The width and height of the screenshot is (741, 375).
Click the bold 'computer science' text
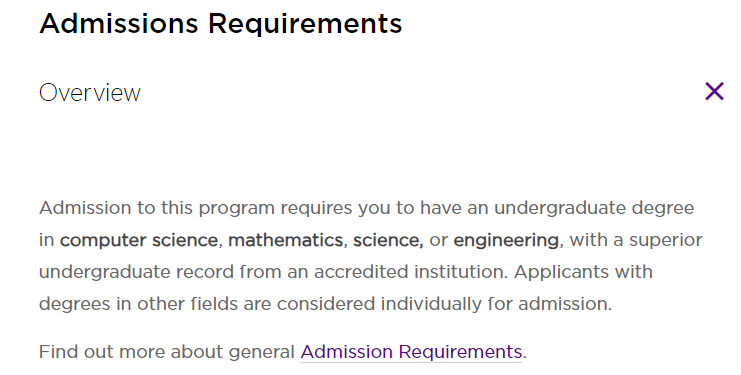139,240
